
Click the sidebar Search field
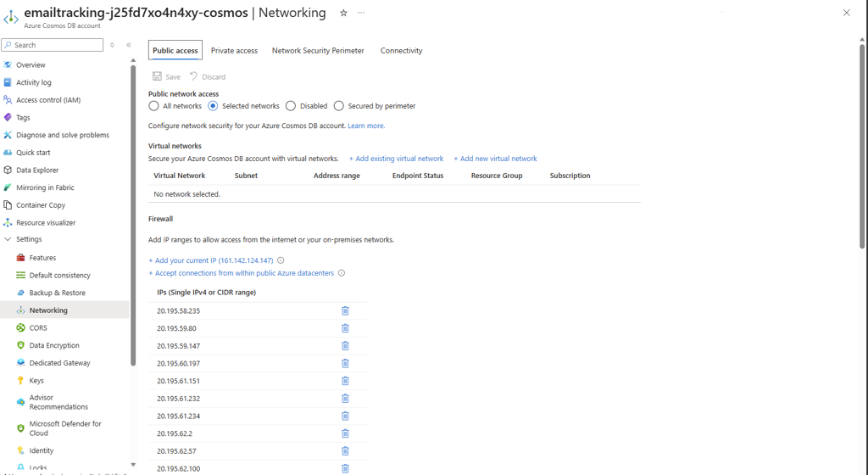coord(52,45)
